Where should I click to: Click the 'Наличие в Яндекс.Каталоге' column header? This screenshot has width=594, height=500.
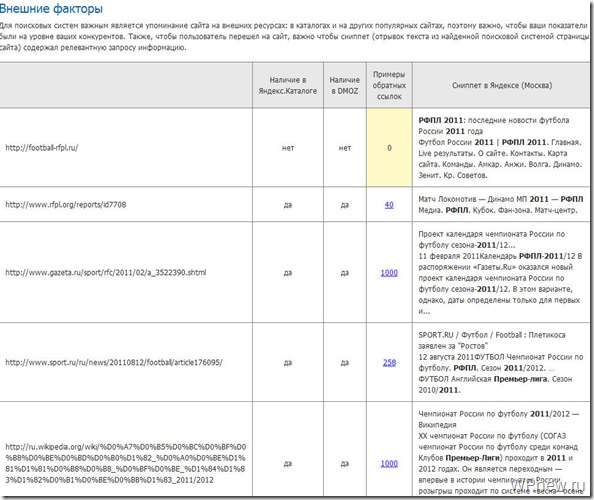[x=288, y=85]
